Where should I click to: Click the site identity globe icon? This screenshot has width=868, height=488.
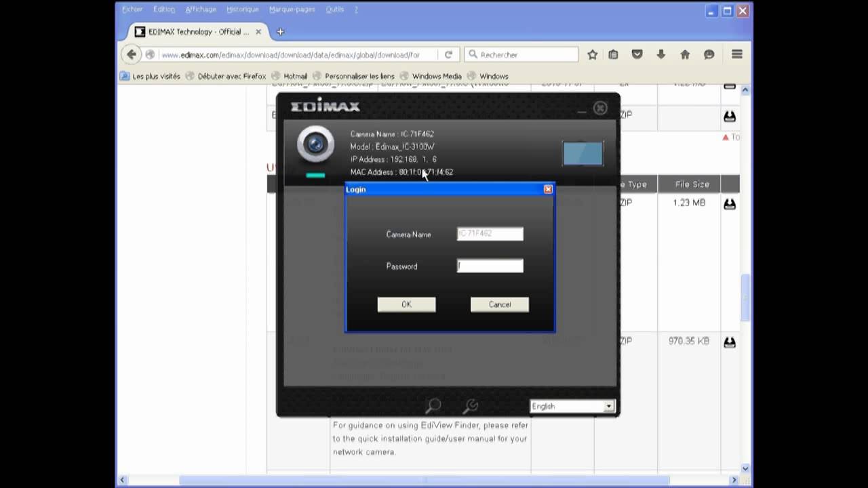[151, 55]
